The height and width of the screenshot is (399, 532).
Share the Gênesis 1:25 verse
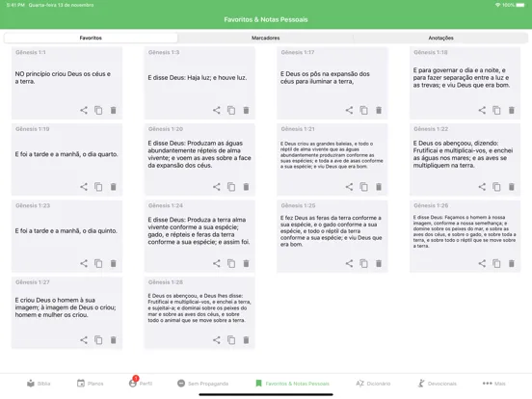(349, 263)
